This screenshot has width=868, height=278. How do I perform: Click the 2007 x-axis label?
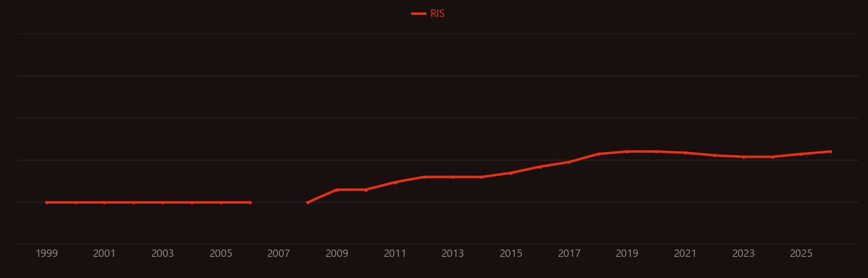[x=278, y=254]
